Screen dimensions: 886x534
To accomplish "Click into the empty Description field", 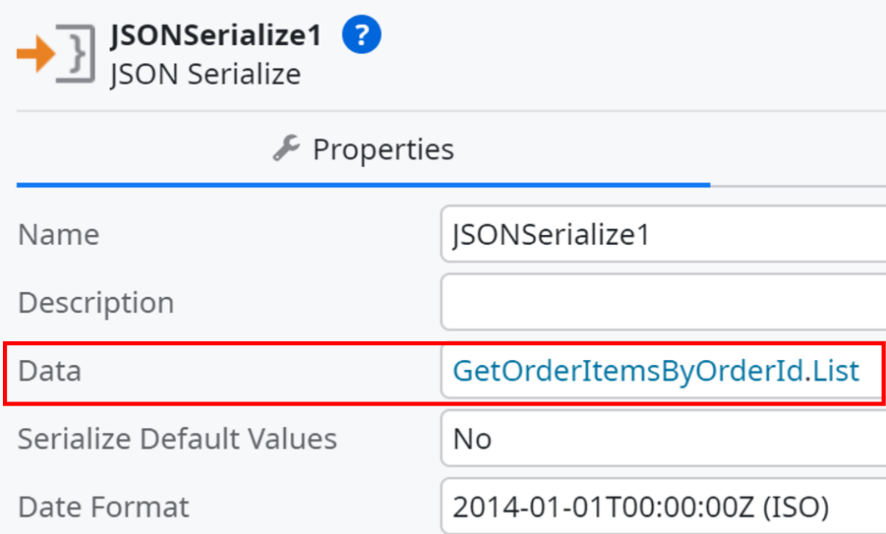I will coord(663,302).
